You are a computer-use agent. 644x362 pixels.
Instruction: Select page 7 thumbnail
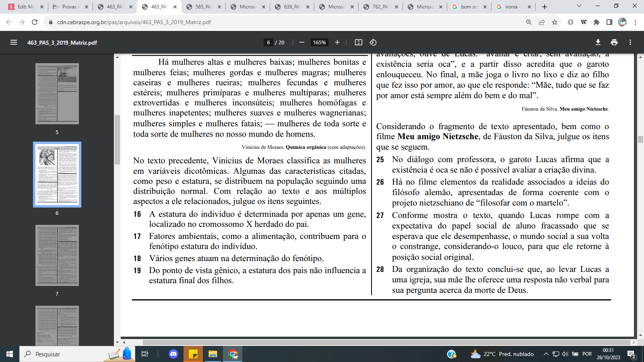57,255
